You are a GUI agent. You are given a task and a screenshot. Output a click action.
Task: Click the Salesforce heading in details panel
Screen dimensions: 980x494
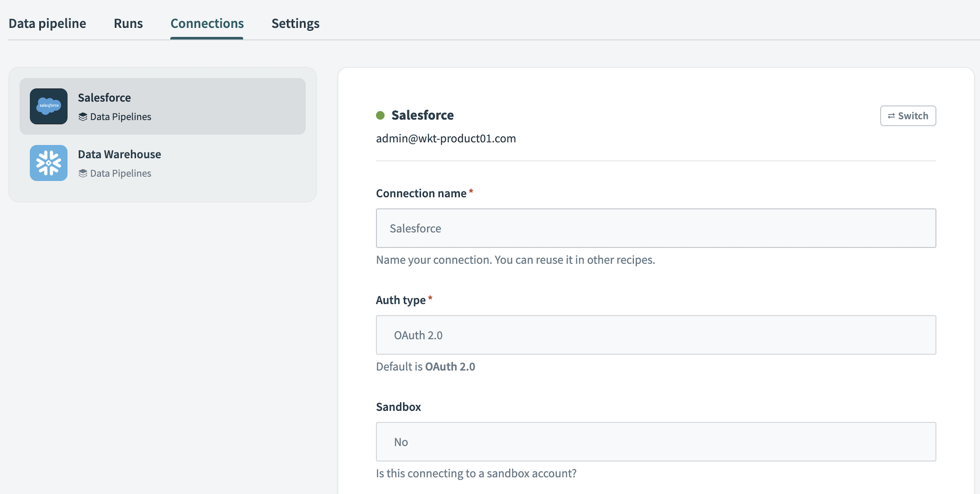[423, 115]
